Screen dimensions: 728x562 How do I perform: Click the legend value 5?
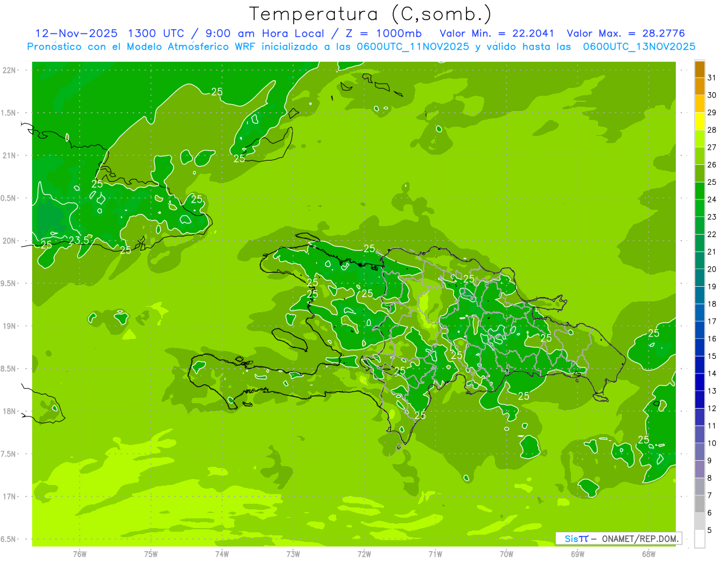point(710,530)
